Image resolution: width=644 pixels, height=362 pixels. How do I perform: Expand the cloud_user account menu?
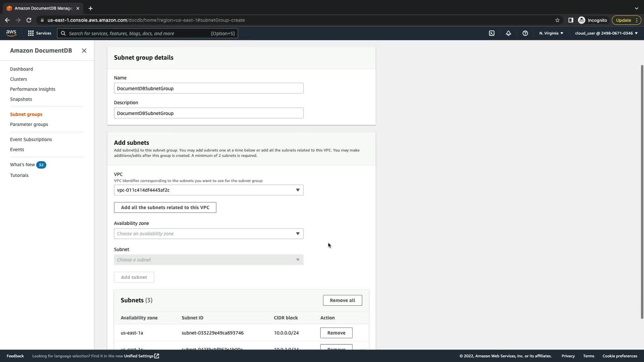pyautogui.click(x=606, y=33)
